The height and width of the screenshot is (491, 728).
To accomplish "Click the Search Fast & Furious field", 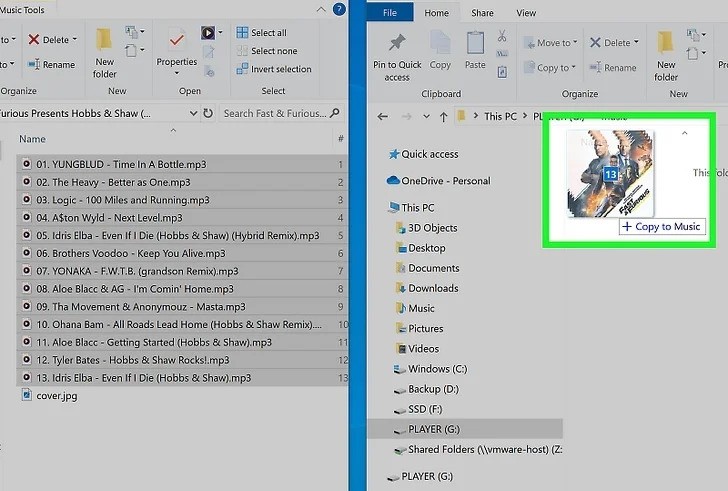I will 281,113.
